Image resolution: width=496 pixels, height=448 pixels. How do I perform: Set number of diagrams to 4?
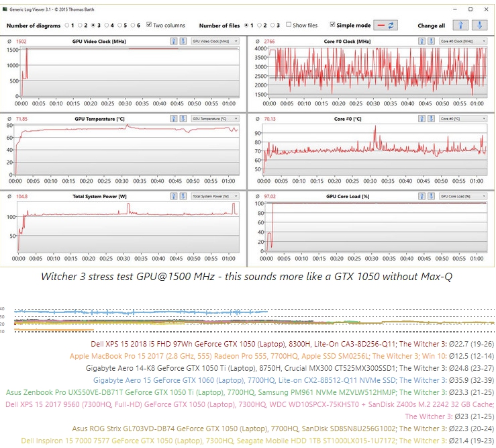[106, 26]
